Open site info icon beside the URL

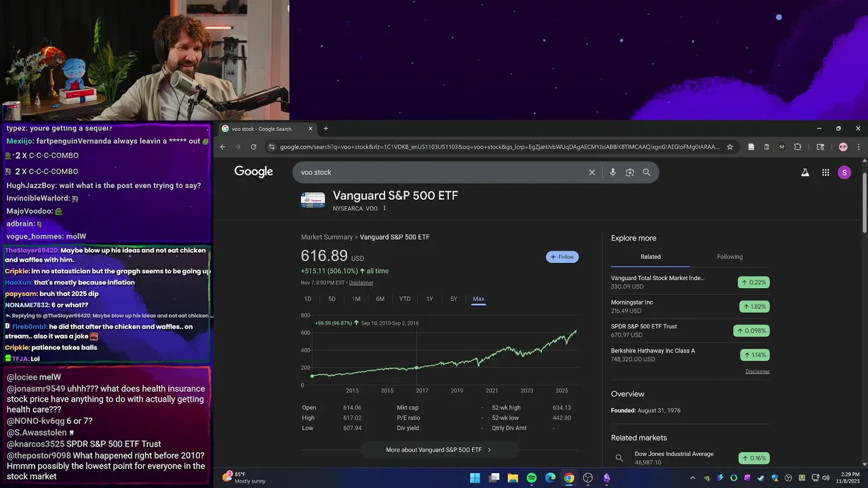tap(272, 146)
